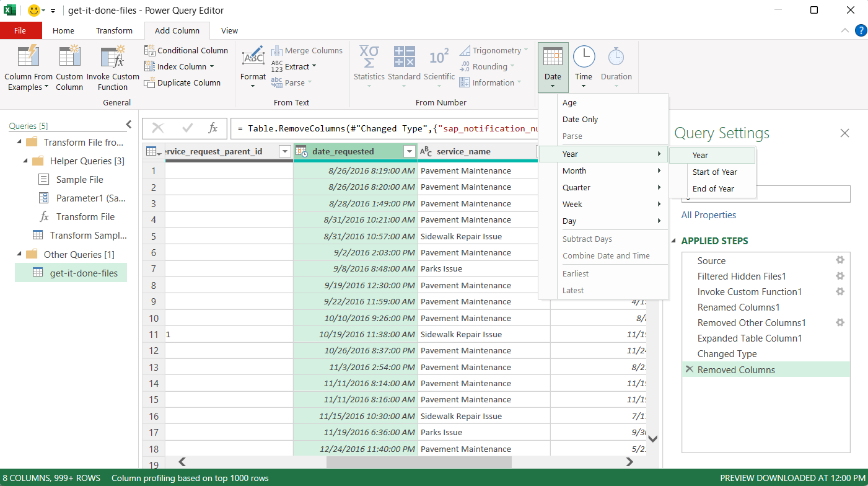The height and width of the screenshot is (486, 868).
Task: Open All Properties link
Action: (709, 215)
